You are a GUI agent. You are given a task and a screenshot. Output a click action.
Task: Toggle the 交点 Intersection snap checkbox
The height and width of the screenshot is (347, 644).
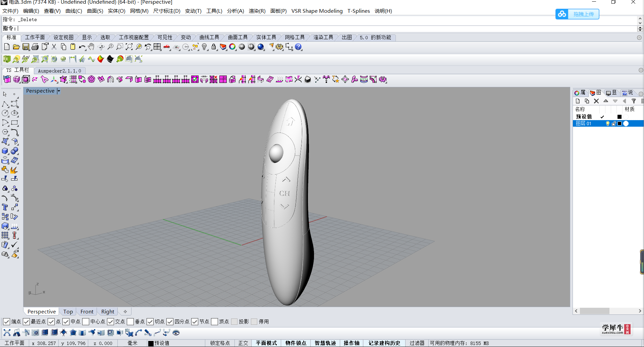point(110,322)
